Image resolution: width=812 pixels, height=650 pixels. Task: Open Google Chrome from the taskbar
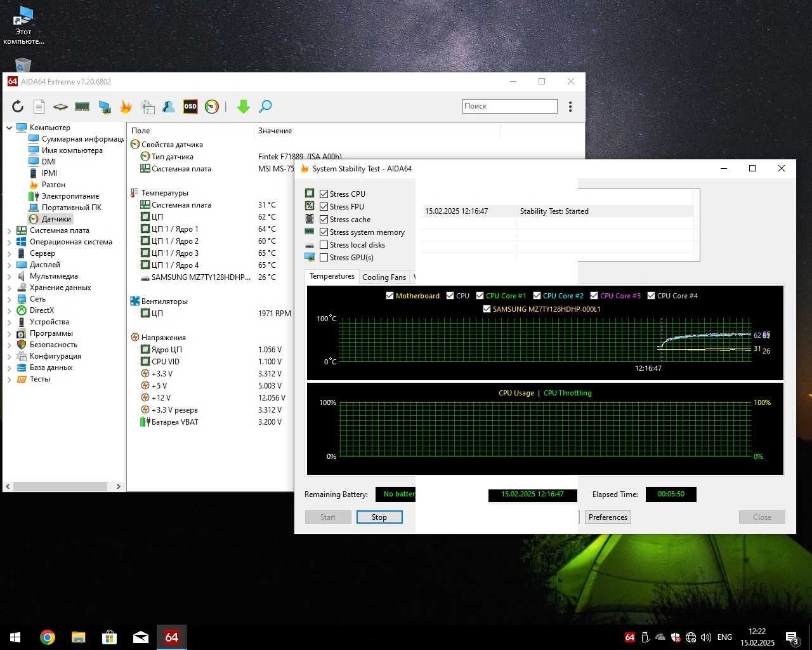click(x=48, y=637)
